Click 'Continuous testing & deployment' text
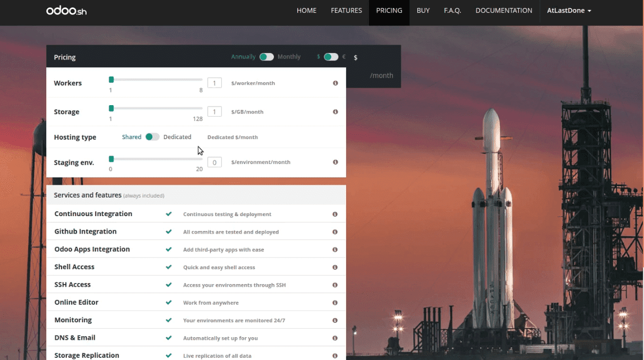The height and width of the screenshot is (360, 644). click(x=227, y=215)
